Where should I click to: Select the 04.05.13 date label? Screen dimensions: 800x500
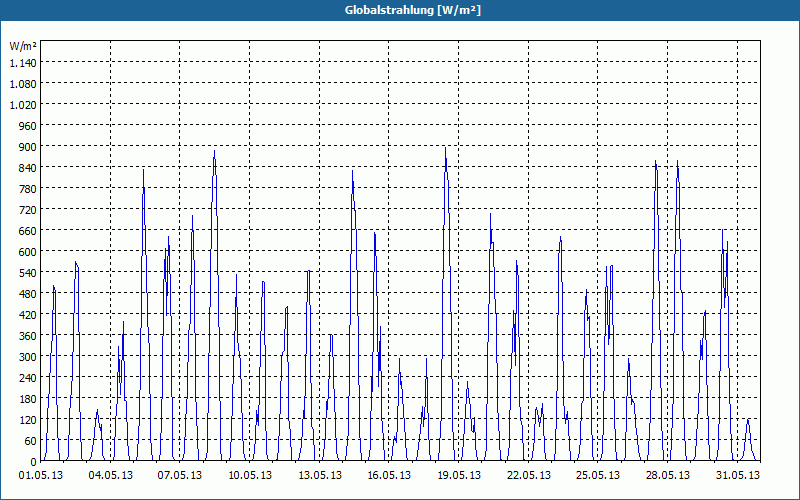110,476
